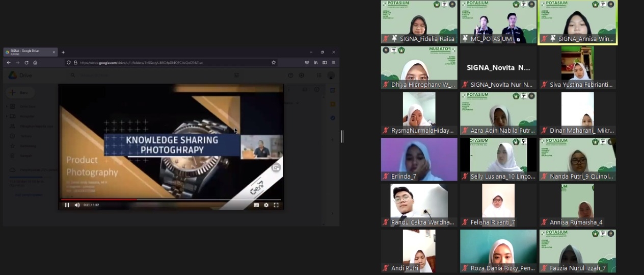Seek using the red video progress bar

click(x=171, y=199)
